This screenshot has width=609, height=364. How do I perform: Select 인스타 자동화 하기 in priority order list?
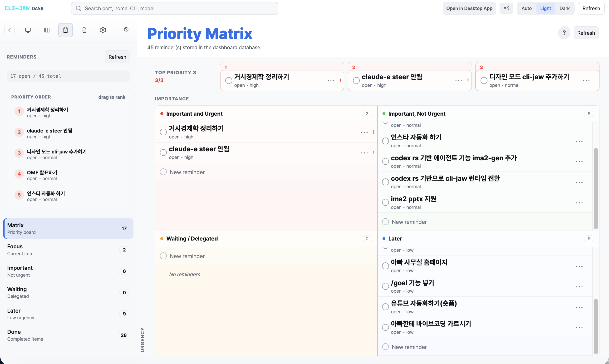coord(68,196)
